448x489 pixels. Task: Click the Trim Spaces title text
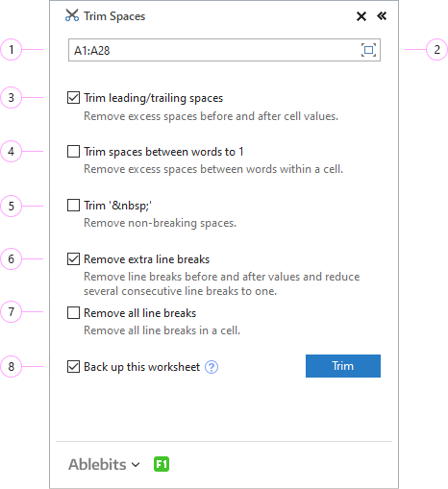click(114, 16)
